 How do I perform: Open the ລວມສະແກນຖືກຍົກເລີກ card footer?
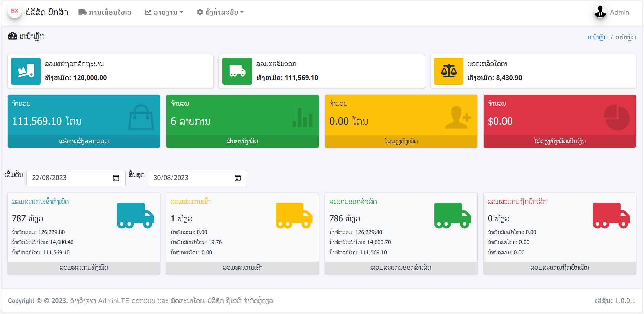tap(560, 268)
